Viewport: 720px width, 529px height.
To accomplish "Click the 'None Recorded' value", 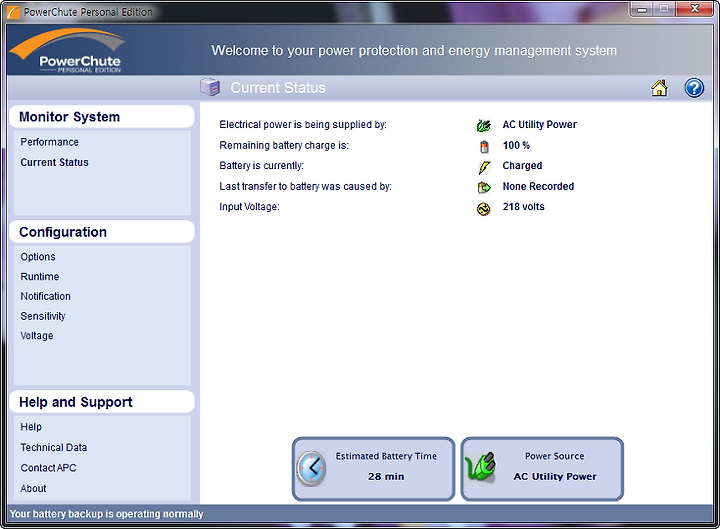I will [538, 186].
